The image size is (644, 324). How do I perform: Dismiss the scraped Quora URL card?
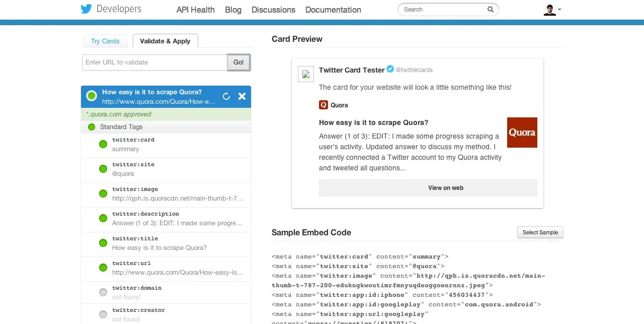[242, 96]
